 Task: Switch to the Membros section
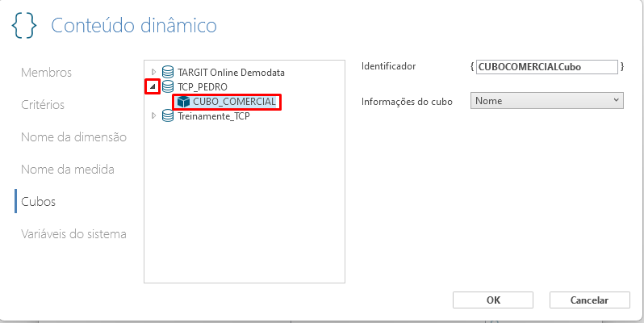(x=47, y=73)
